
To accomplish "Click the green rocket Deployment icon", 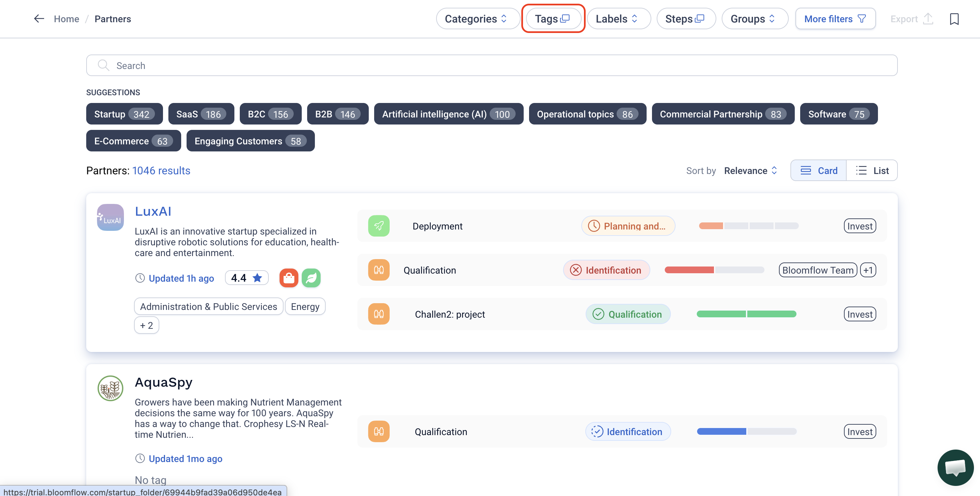I will click(379, 226).
